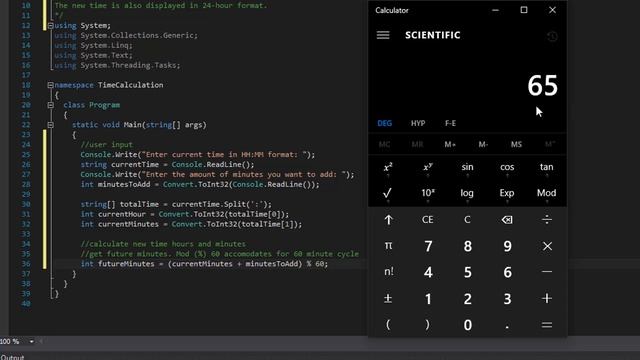The width and height of the screenshot is (640, 360).
Task: Toggle HYP hyperbolic functions
Action: 418,123
